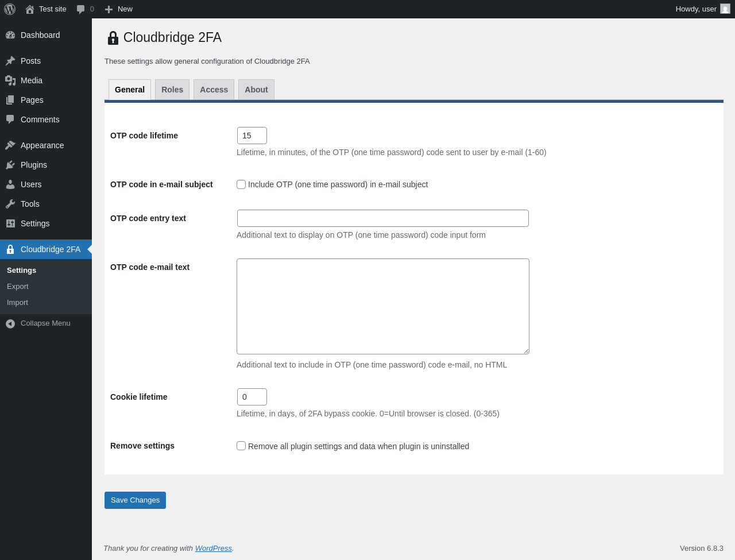Click the Save Changes button
This screenshot has width=735, height=560.
135,500
